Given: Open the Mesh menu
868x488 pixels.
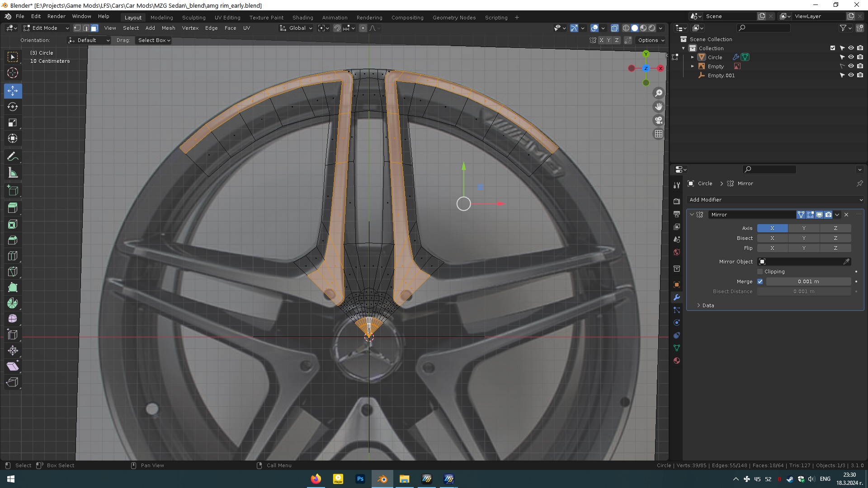Looking at the screenshot, I should coord(168,28).
